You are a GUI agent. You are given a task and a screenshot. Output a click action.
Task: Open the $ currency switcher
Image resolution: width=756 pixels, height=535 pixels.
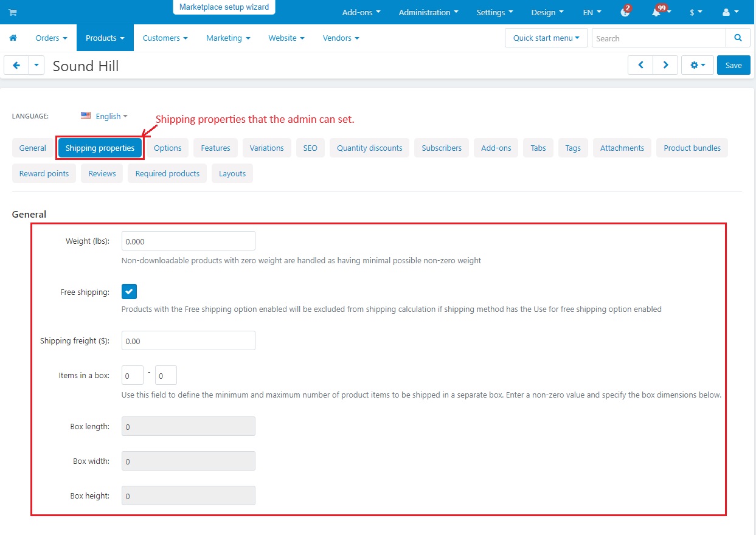[696, 12]
